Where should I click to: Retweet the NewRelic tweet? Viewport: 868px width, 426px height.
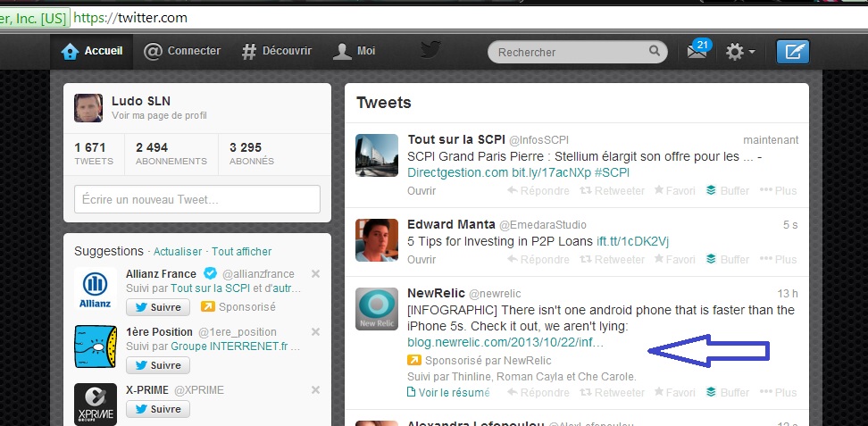coord(612,392)
